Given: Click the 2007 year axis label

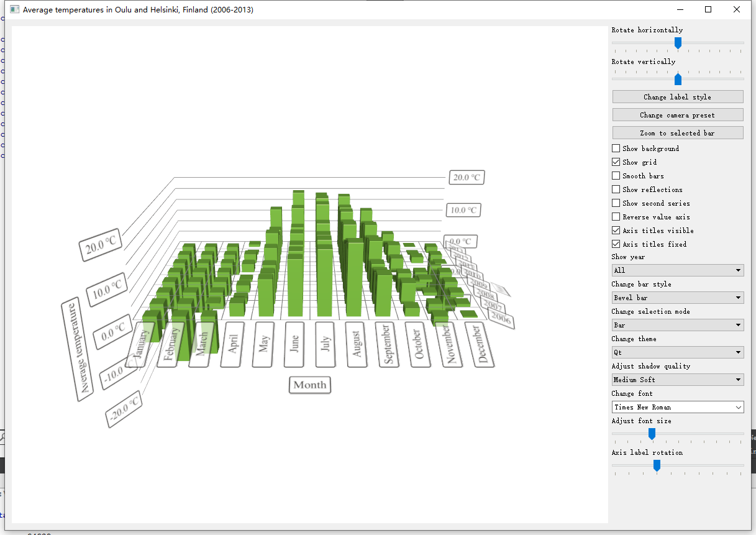Looking at the screenshot, I should 493,306.
